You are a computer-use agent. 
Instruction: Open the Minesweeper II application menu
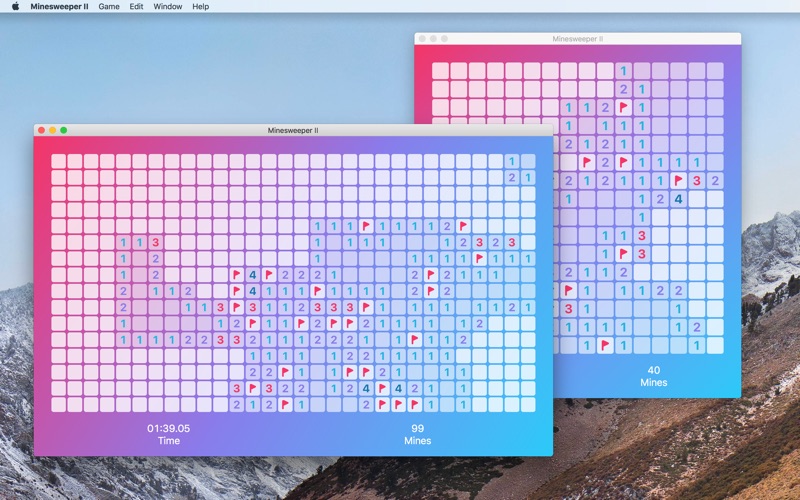(59, 7)
